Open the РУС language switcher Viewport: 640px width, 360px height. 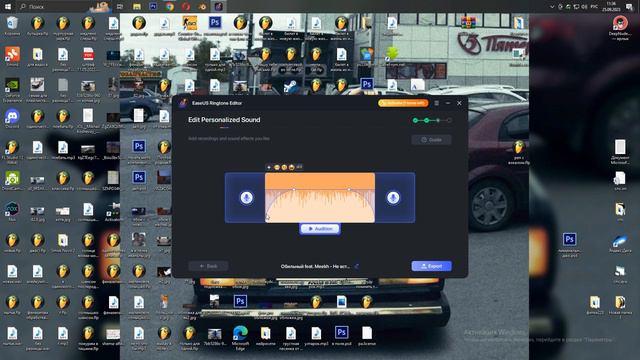pyautogui.click(x=594, y=7)
